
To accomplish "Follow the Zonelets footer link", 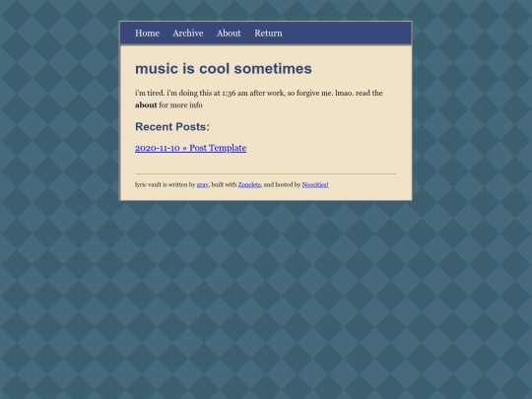I will pyautogui.click(x=249, y=184).
